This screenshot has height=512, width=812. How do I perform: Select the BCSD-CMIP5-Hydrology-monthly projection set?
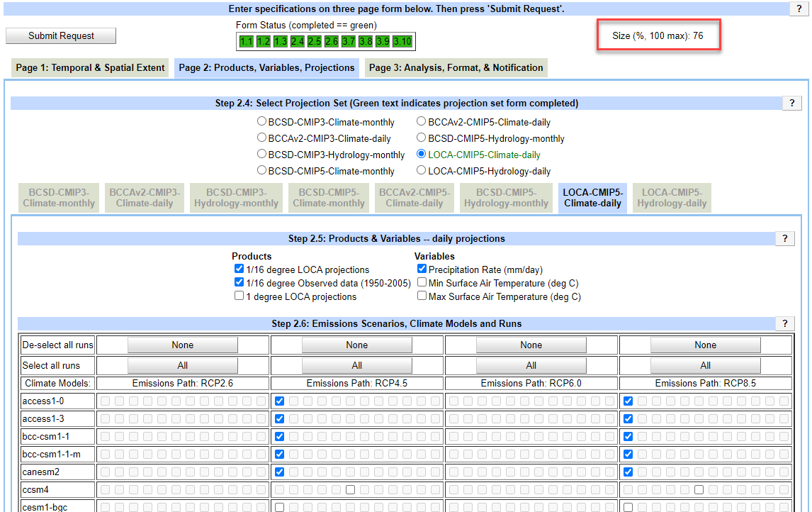click(421, 138)
